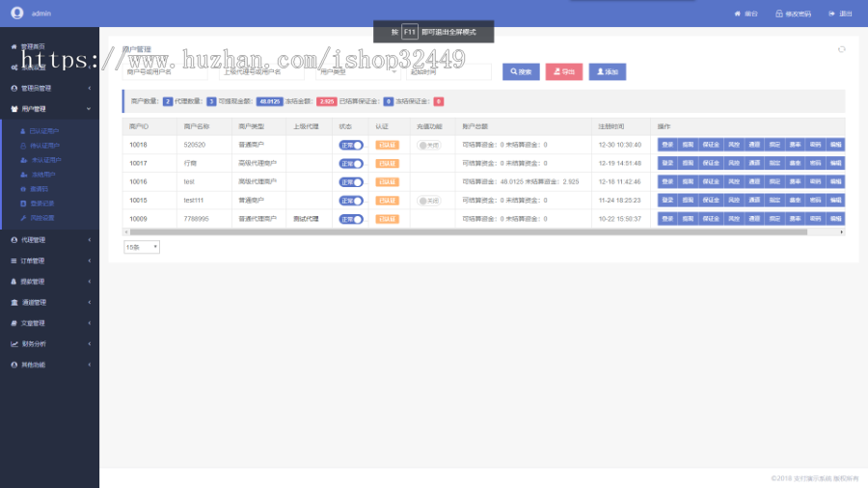868x488 pixels.
Task: Open the 邀请码 submenu item
Action: [x=40, y=189]
